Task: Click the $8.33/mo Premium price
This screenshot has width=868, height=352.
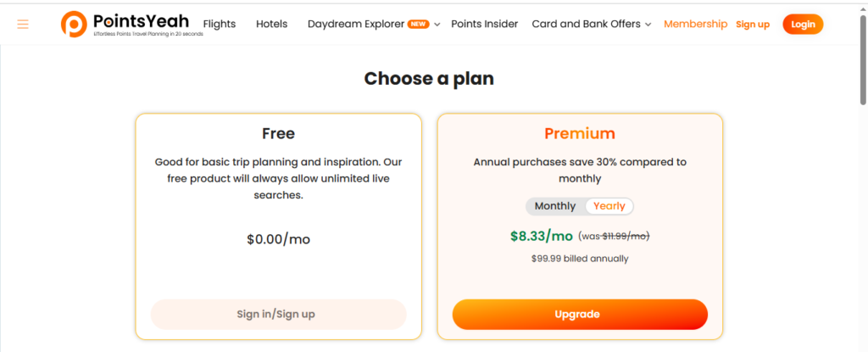Action: pos(542,236)
